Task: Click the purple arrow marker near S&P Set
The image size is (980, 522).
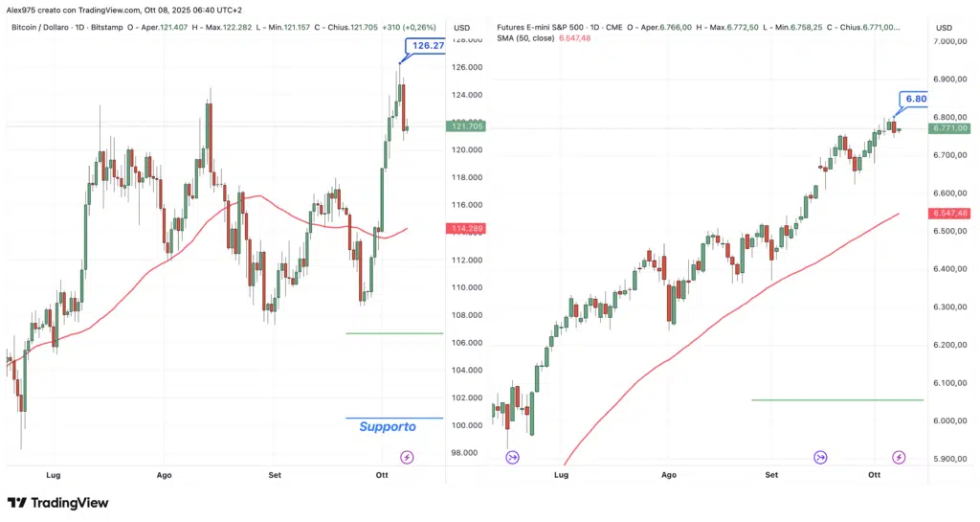Action: 820,457
